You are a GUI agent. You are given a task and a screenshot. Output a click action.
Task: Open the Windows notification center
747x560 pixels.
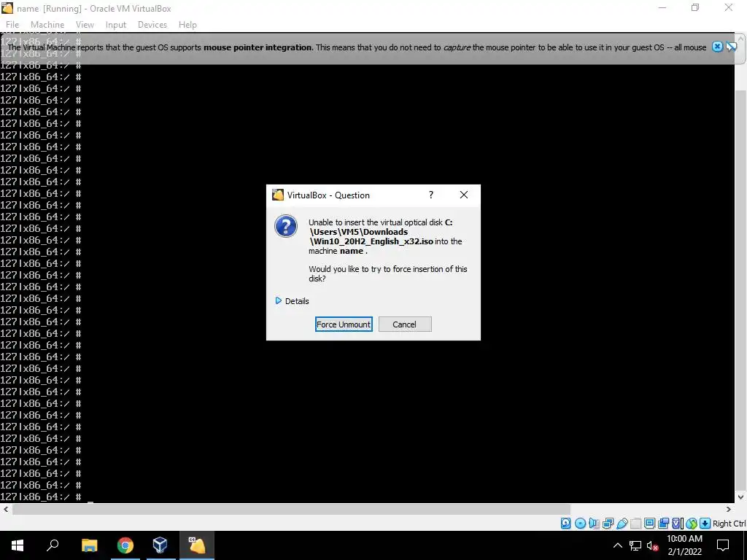(723, 545)
